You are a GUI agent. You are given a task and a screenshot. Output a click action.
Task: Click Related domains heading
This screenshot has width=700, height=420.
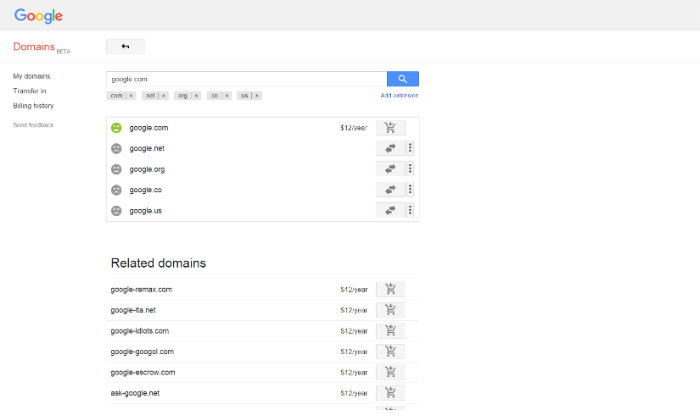tap(158, 263)
